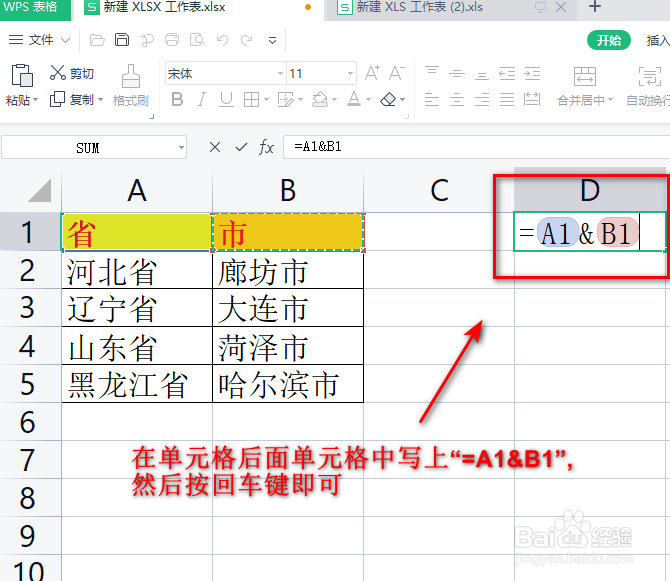Click the middle vertical align icon
The height and width of the screenshot is (581, 670).
457,73
